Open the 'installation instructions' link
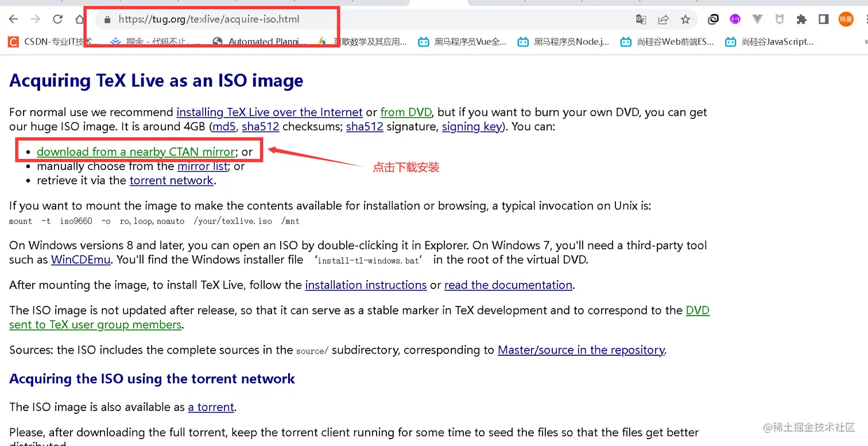 [x=366, y=285]
